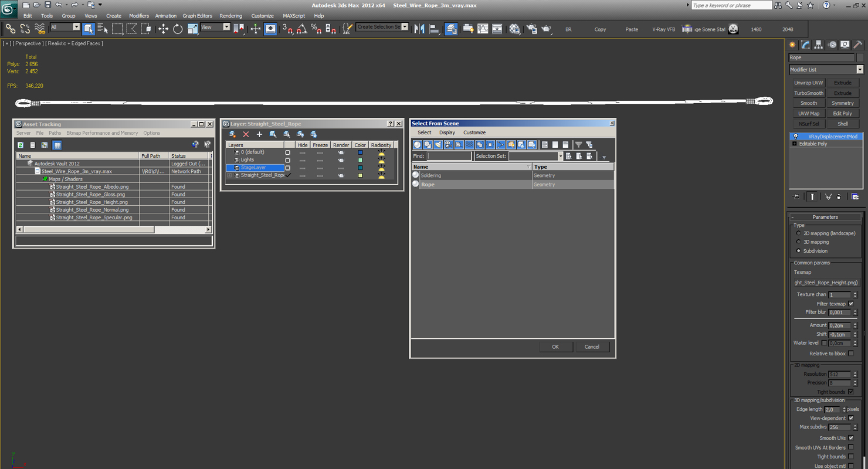The height and width of the screenshot is (469, 868).
Task: Switch to the Modify command panel
Action: 806,45
